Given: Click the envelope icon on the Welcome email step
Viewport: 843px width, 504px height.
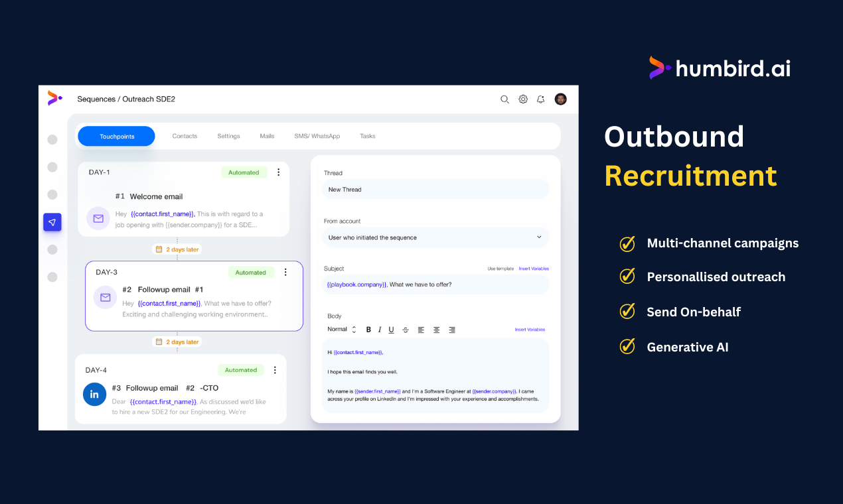Looking at the screenshot, I should [98, 218].
